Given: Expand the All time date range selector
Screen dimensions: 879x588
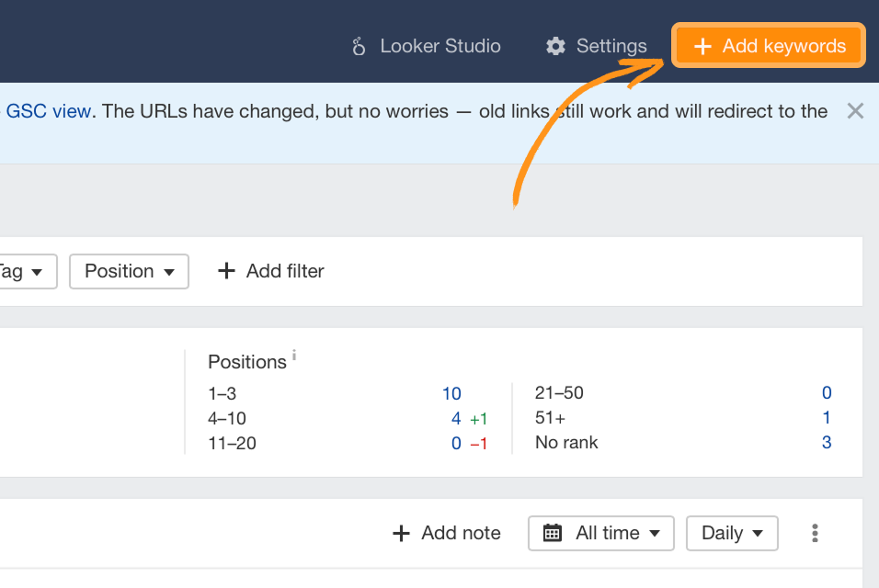Looking at the screenshot, I should click(601, 533).
